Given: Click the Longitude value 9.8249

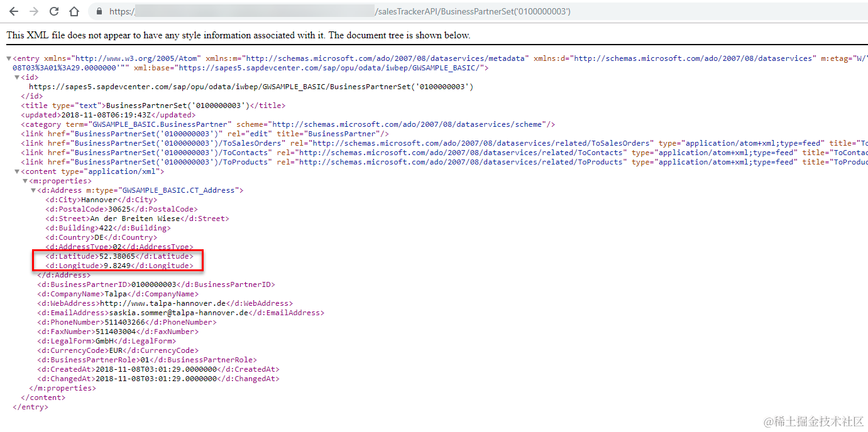Looking at the screenshot, I should (117, 266).
